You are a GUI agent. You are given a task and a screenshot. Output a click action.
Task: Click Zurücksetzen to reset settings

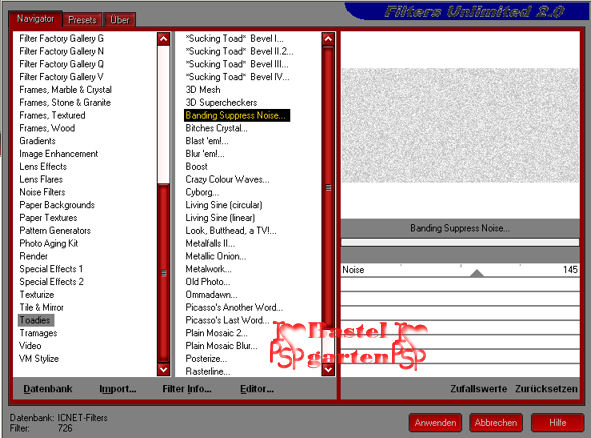click(546, 389)
